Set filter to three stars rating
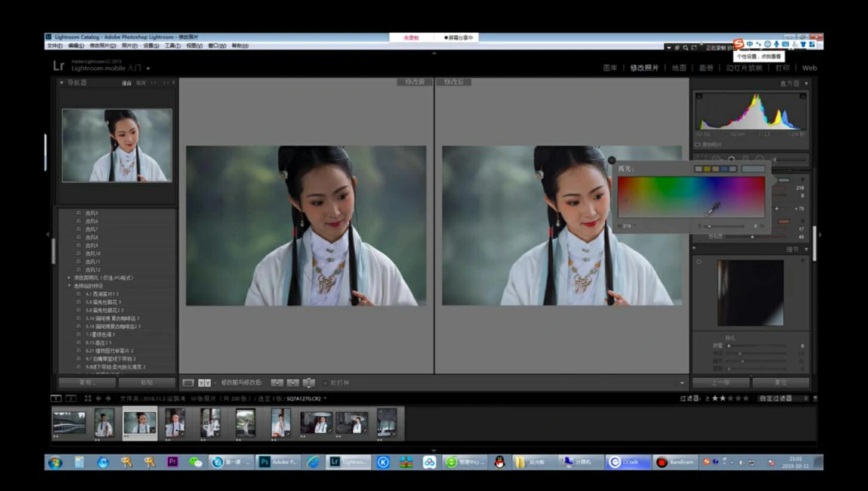 click(730, 399)
